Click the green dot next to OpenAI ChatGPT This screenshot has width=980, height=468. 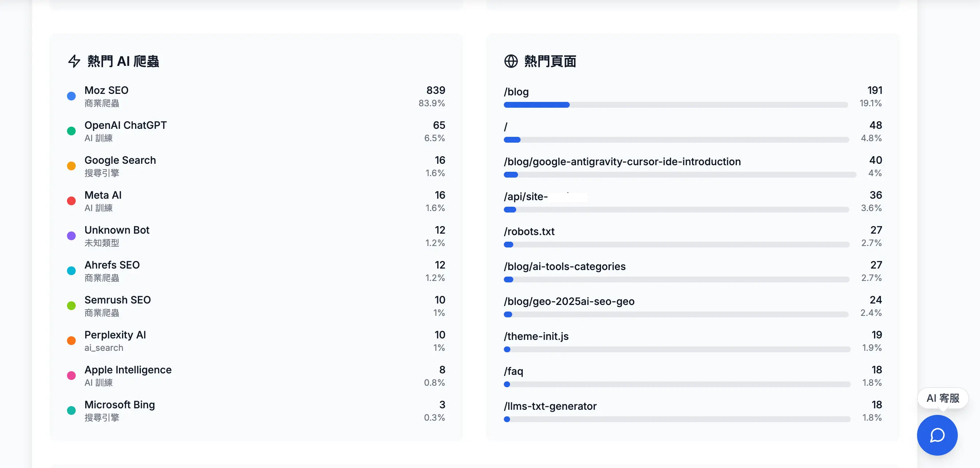click(71, 131)
